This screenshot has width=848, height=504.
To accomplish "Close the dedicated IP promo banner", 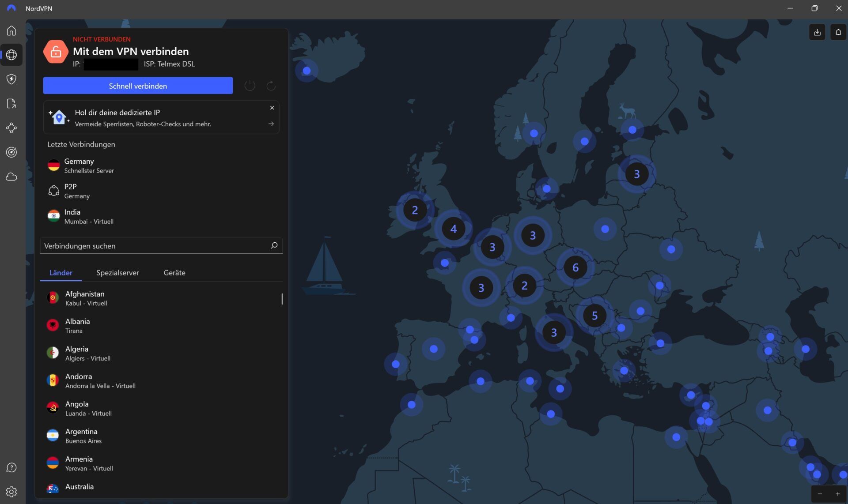I will [x=272, y=108].
